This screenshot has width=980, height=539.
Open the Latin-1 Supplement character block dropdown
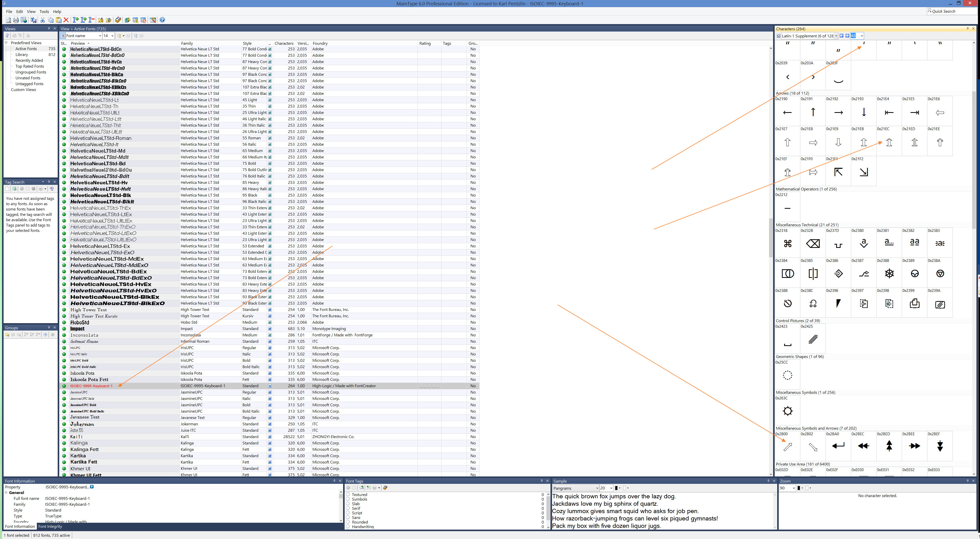[x=836, y=36]
